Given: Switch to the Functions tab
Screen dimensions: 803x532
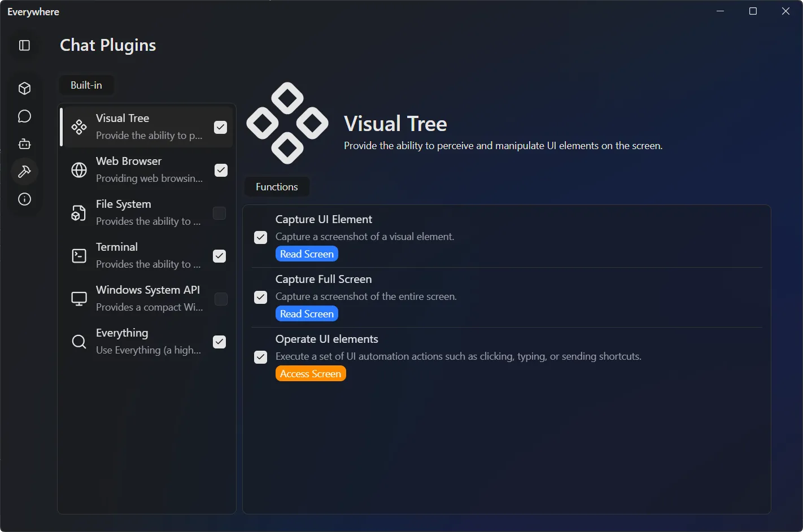Looking at the screenshot, I should pos(276,186).
